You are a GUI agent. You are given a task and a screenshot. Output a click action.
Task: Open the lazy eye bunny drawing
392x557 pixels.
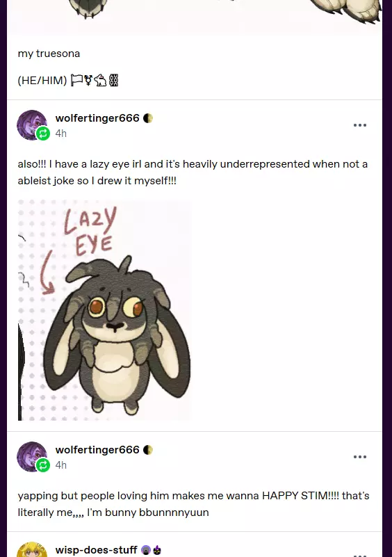[x=104, y=310]
